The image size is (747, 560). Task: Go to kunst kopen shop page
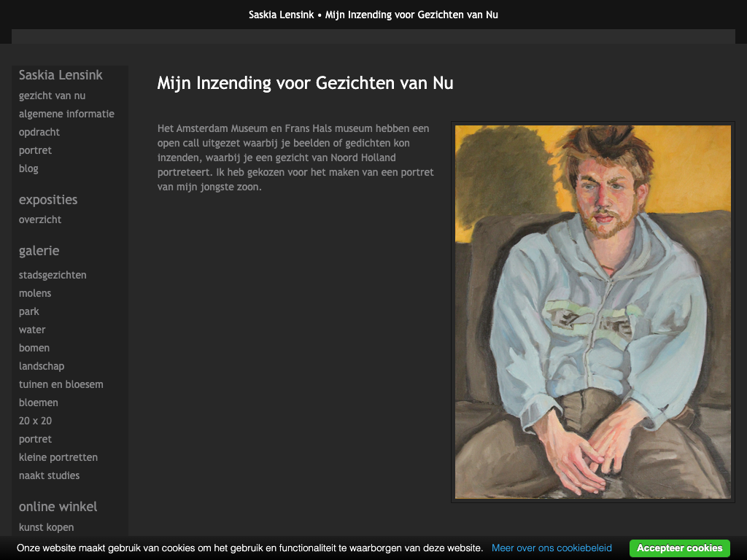pyautogui.click(x=46, y=527)
